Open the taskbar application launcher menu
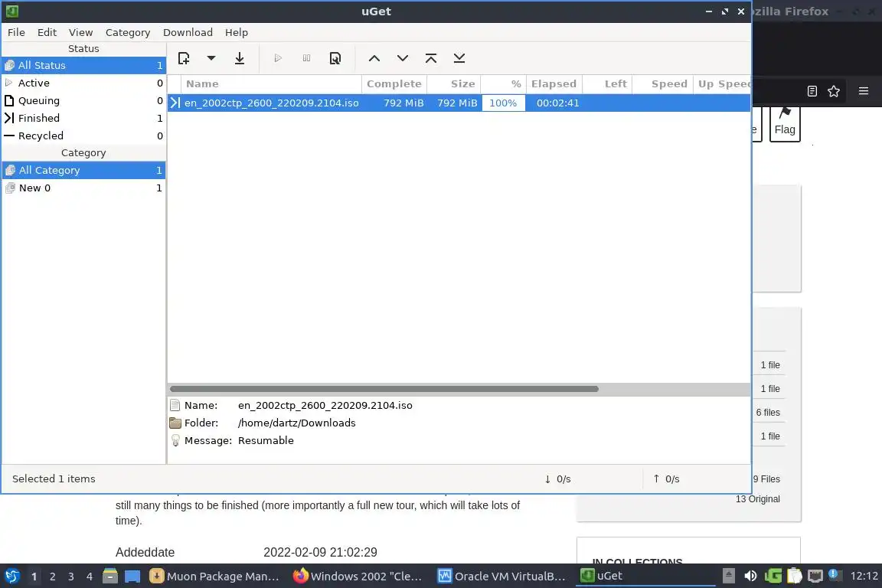 (x=11, y=576)
